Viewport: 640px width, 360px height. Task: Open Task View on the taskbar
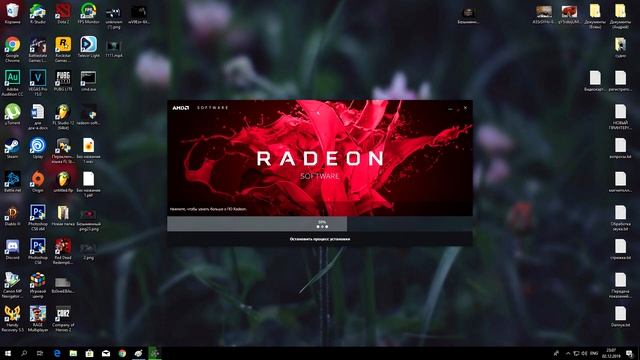pyautogui.click(x=40, y=353)
